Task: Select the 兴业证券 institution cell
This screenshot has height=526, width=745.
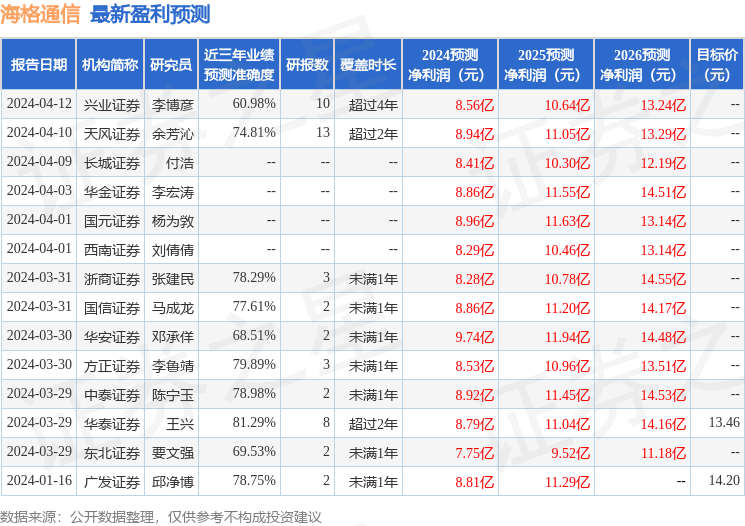Action: (x=112, y=105)
